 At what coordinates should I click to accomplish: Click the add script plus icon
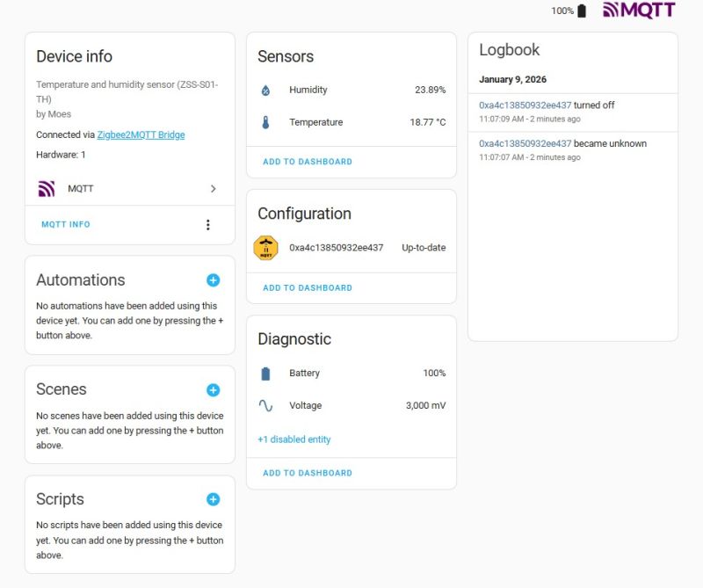pyautogui.click(x=213, y=499)
